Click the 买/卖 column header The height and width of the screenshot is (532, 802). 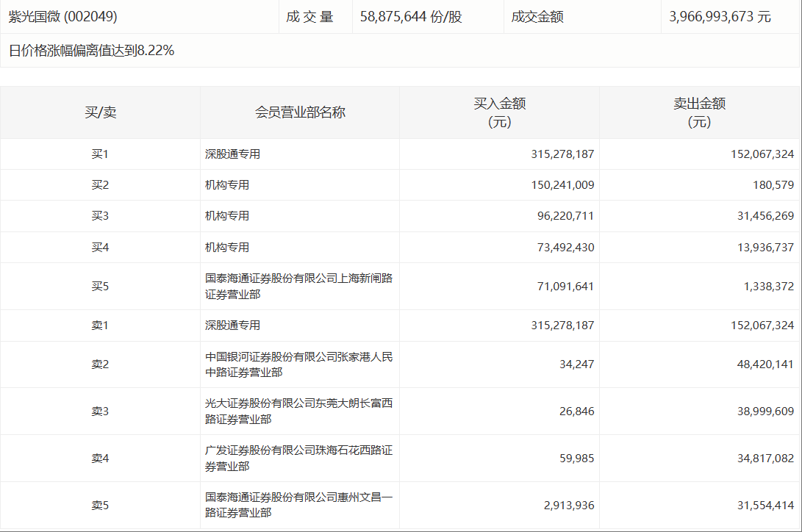(x=100, y=112)
